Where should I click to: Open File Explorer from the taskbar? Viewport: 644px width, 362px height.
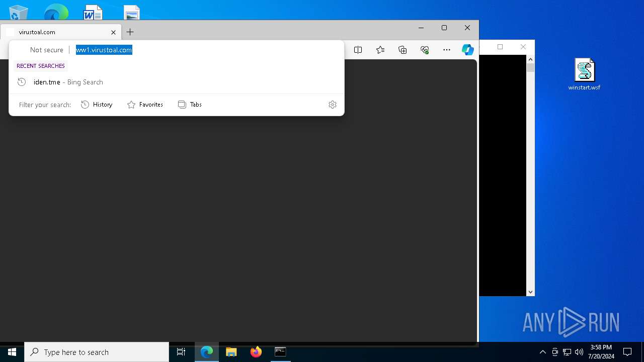coord(231,352)
